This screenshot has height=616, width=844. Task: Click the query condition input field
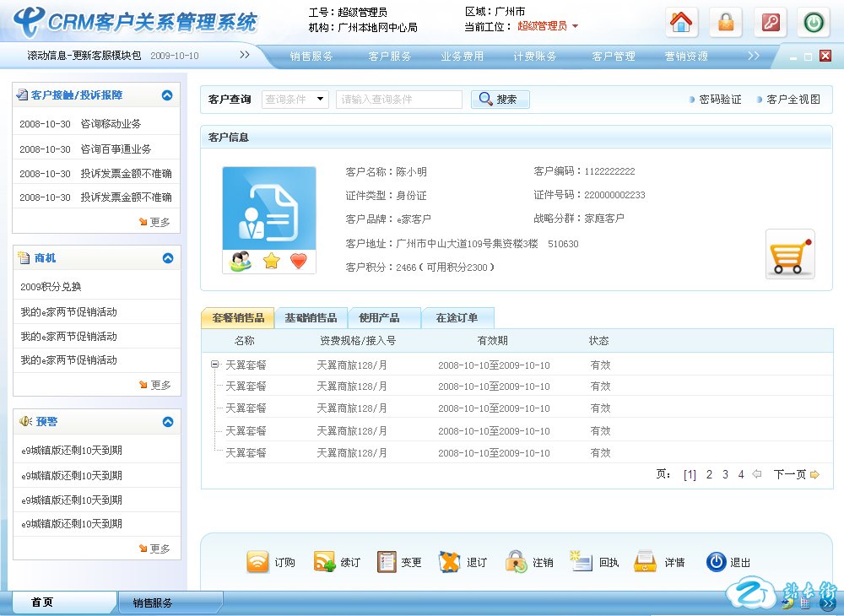click(x=398, y=100)
